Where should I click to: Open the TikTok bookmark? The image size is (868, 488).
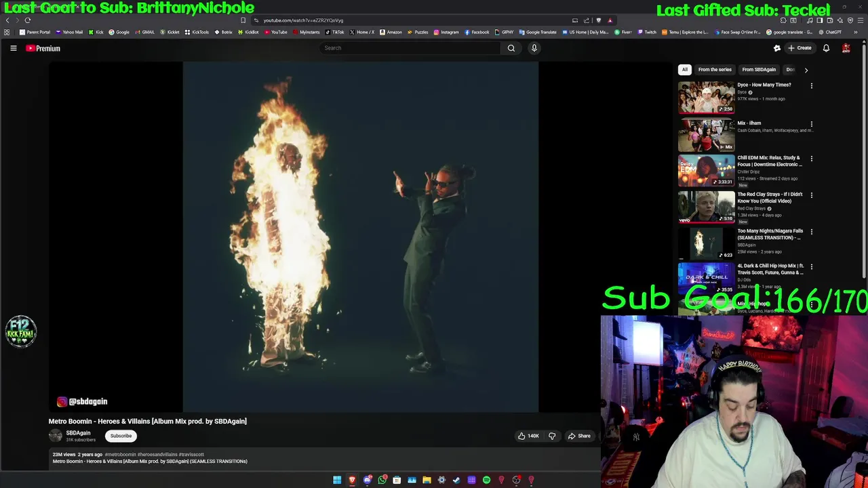point(334,32)
